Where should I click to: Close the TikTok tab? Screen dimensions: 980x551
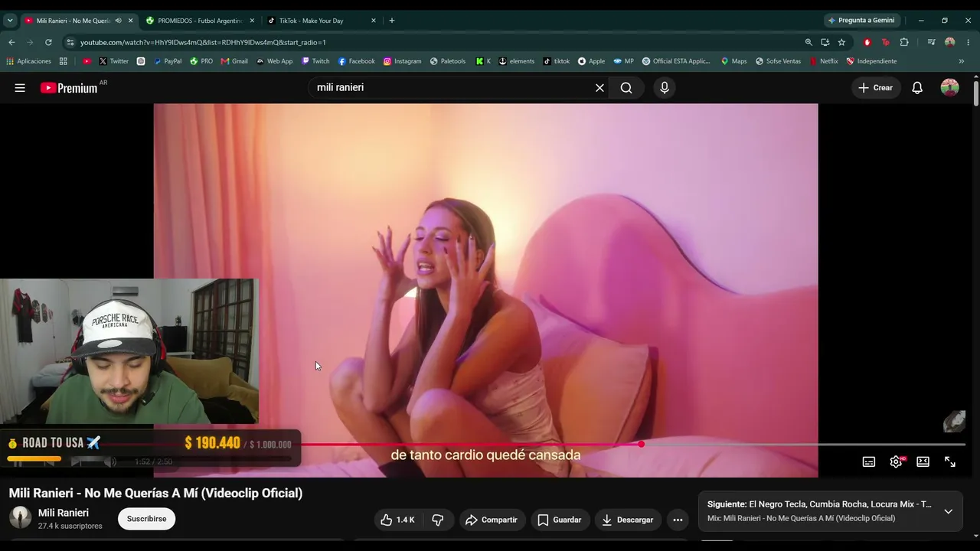point(374,21)
